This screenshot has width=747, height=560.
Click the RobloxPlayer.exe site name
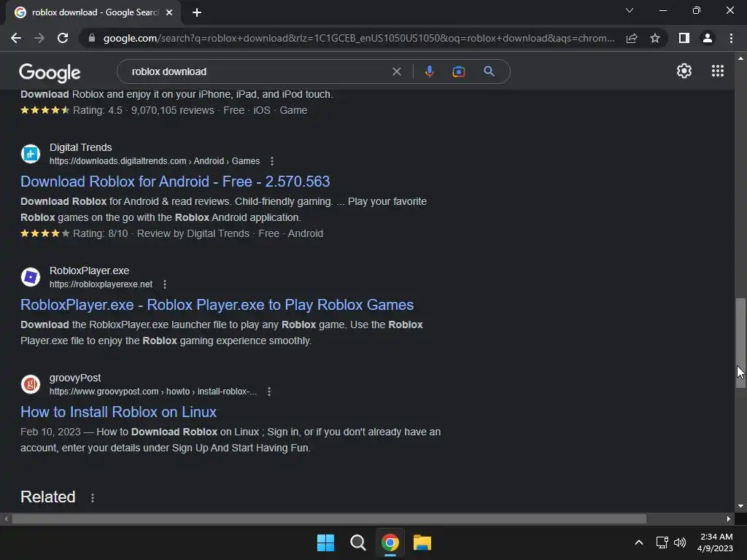(x=89, y=271)
